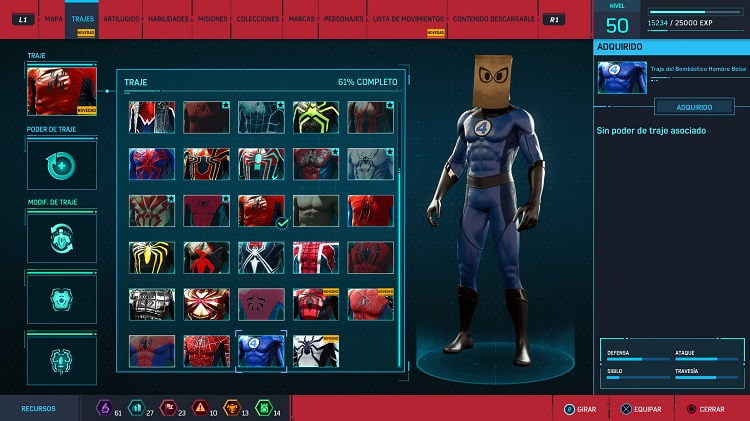
Task: Select the blue suit with red spider
Action: (x=152, y=164)
